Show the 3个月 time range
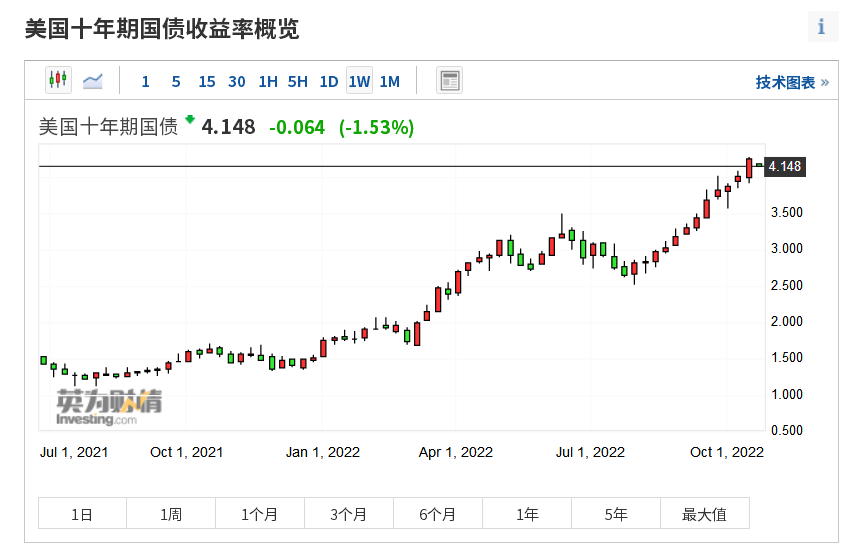861x560 pixels. [x=349, y=514]
